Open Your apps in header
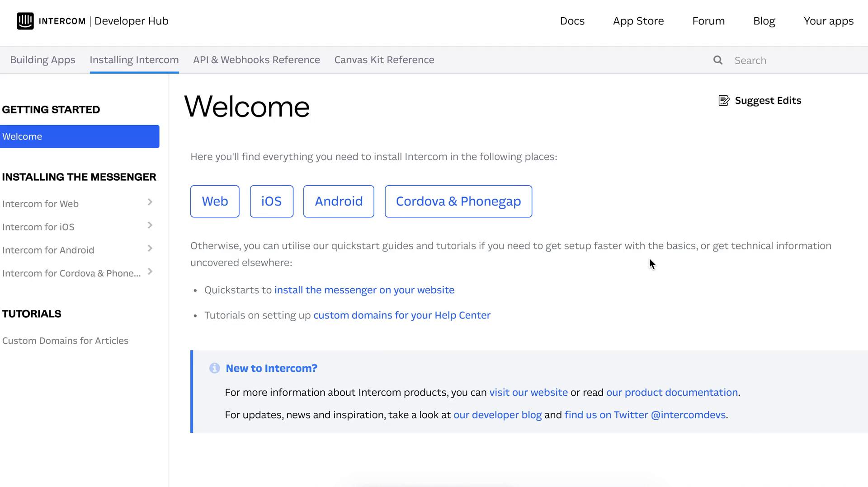 pos(829,21)
